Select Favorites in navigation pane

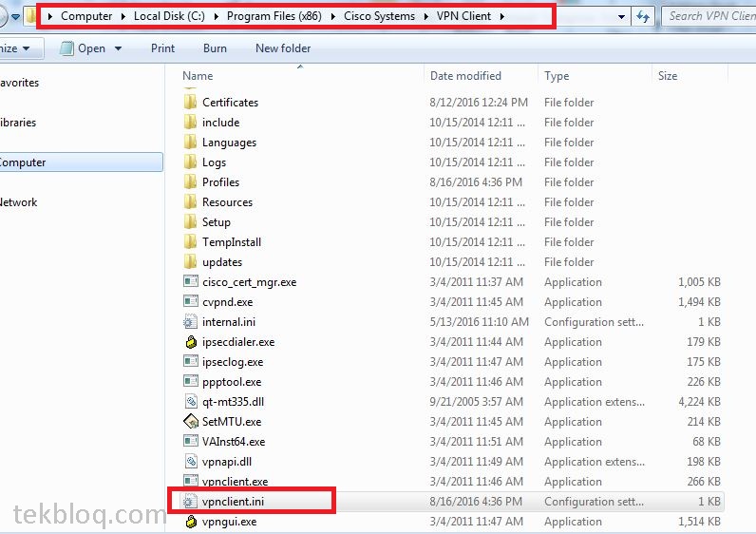coord(19,83)
